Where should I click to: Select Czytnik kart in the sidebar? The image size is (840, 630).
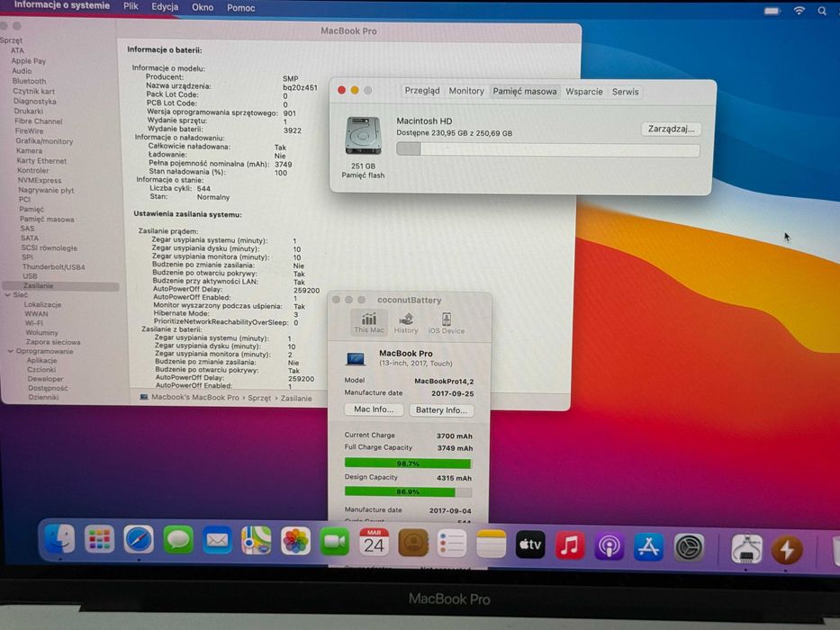pos(33,91)
